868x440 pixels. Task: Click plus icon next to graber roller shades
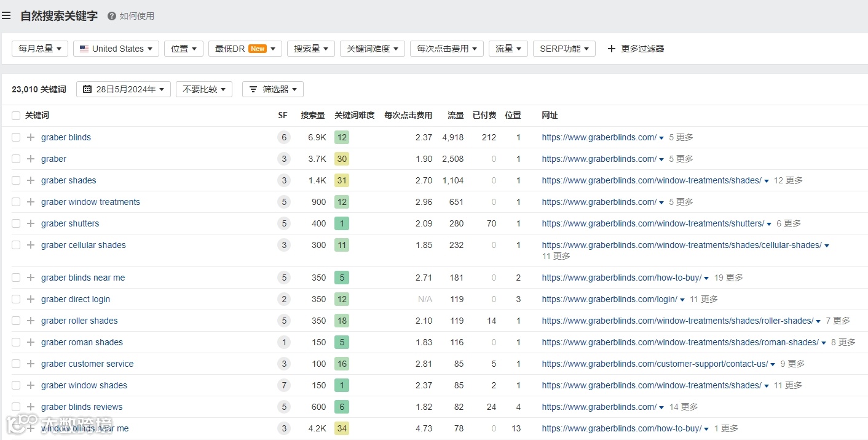[x=31, y=321]
